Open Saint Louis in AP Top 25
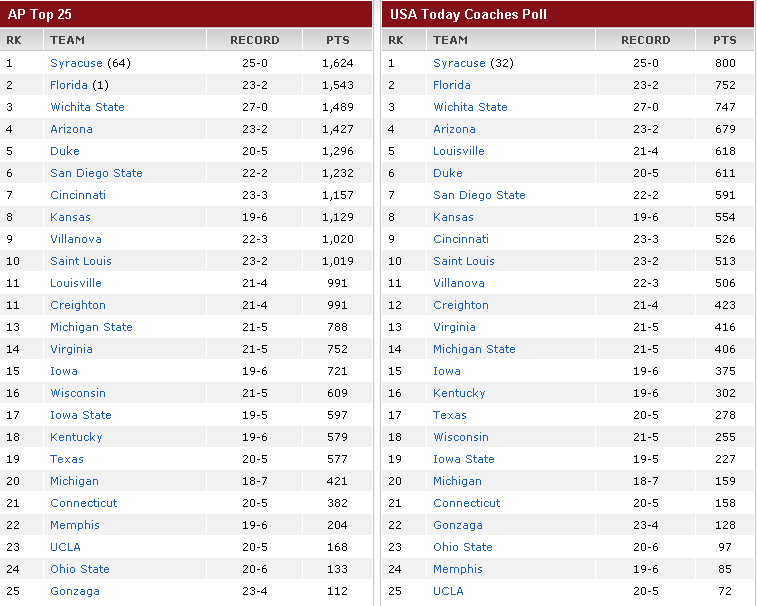The width and height of the screenshot is (757, 606). point(81,261)
